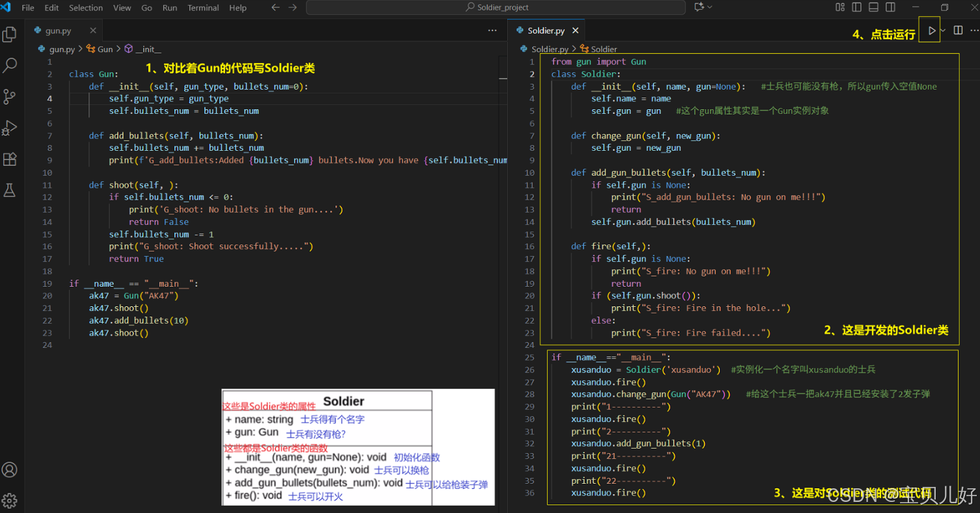Screen dimensions: 980x513
Task: Open the Run menu
Action: click(170, 8)
